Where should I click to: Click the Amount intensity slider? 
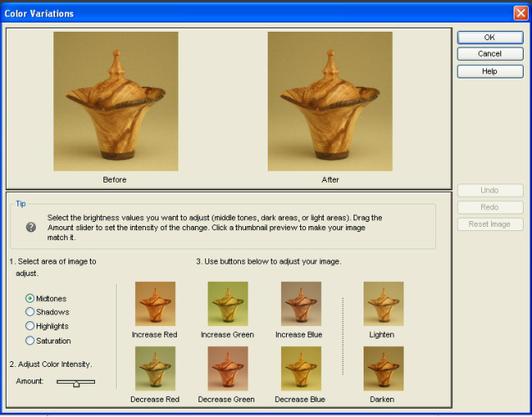pyautogui.click(x=76, y=383)
